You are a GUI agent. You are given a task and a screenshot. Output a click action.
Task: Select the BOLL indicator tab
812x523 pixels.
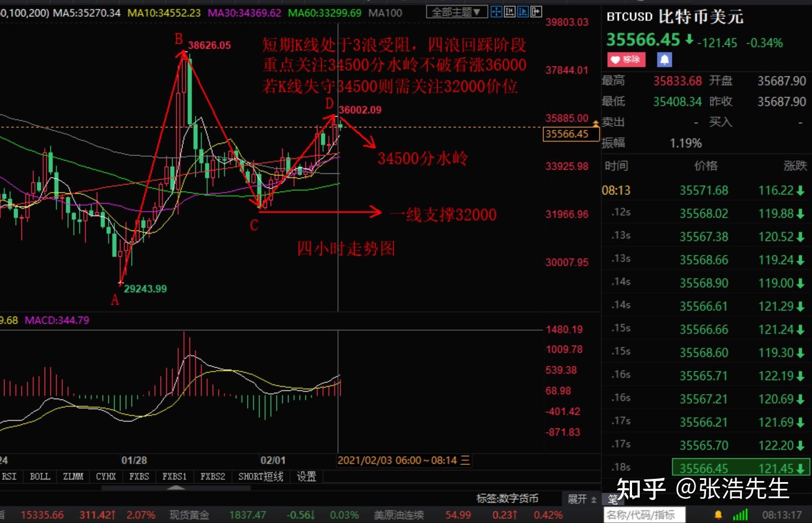(x=40, y=477)
